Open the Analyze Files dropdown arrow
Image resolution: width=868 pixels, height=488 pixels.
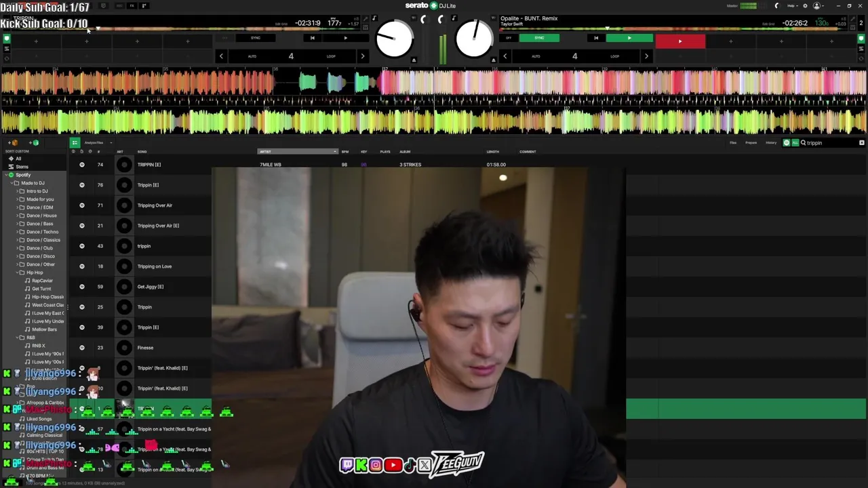111,143
